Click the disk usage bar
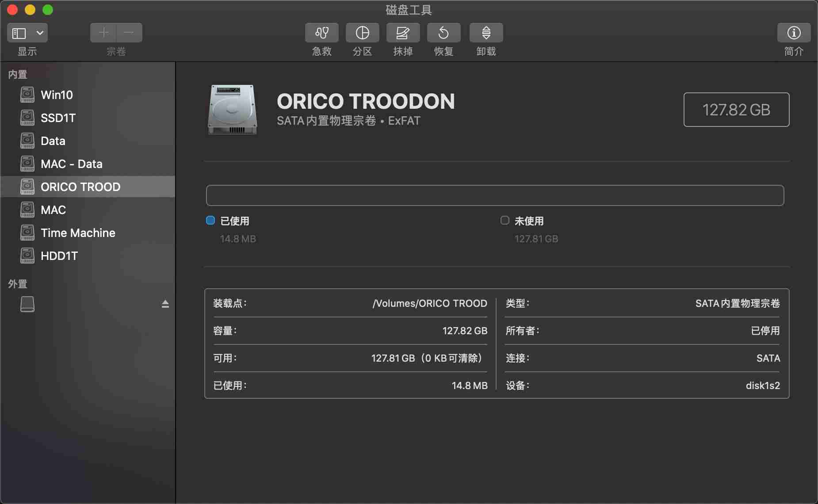818x504 pixels. (495, 195)
